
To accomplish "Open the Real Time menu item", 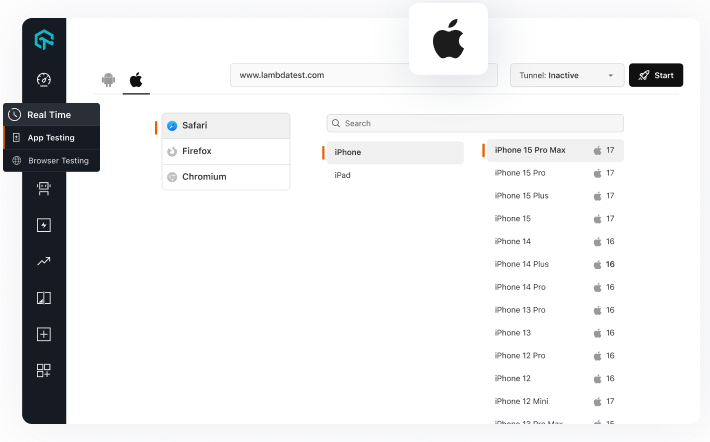I will 52,115.
